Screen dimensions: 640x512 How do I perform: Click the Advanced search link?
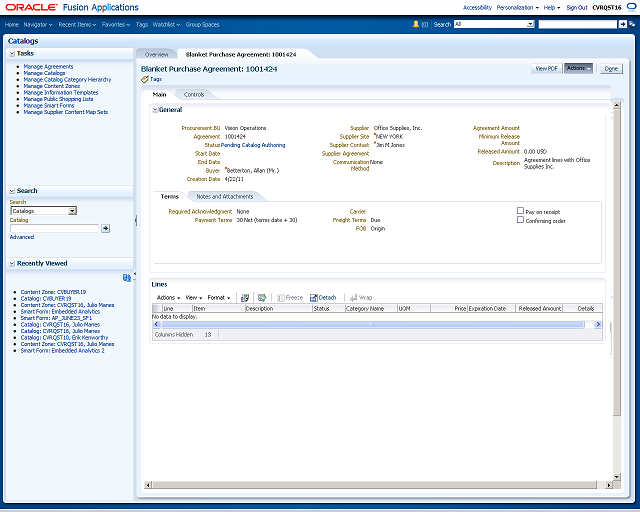(x=22, y=237)
